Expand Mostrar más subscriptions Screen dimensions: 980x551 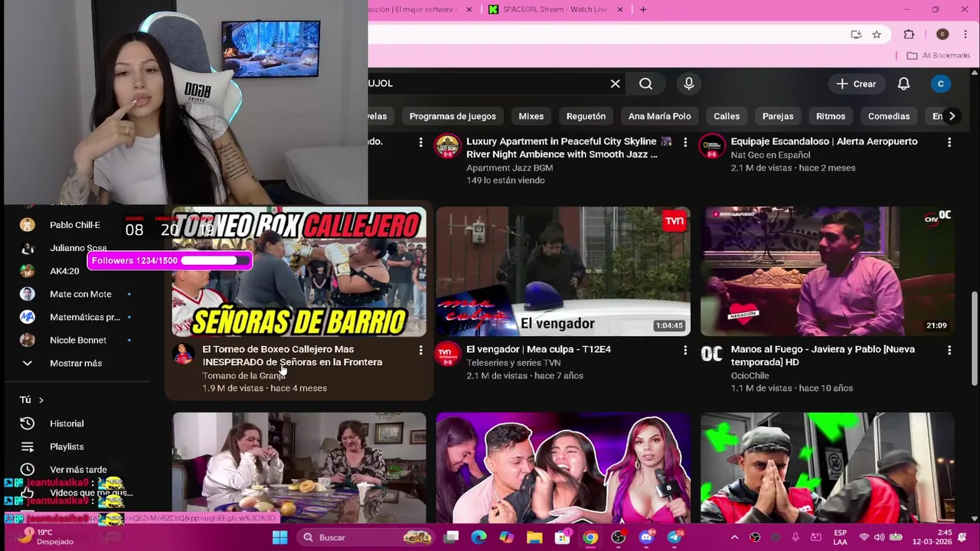[77, 363]
